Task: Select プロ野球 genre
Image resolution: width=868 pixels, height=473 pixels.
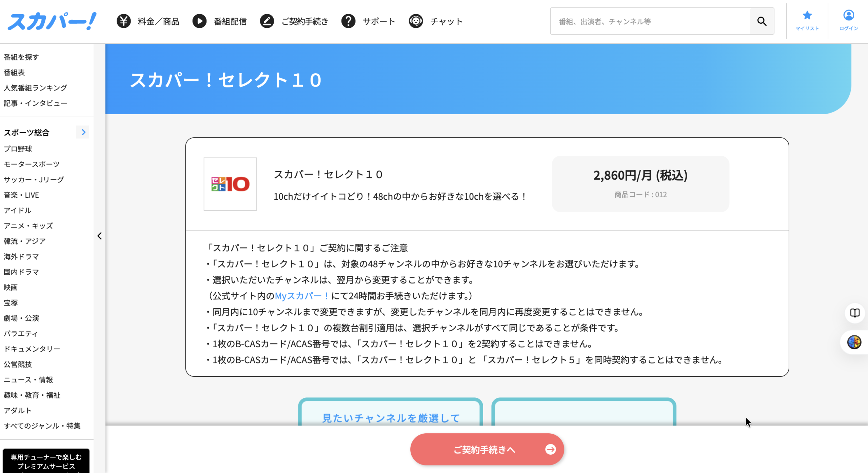Action: coord(18,149)
